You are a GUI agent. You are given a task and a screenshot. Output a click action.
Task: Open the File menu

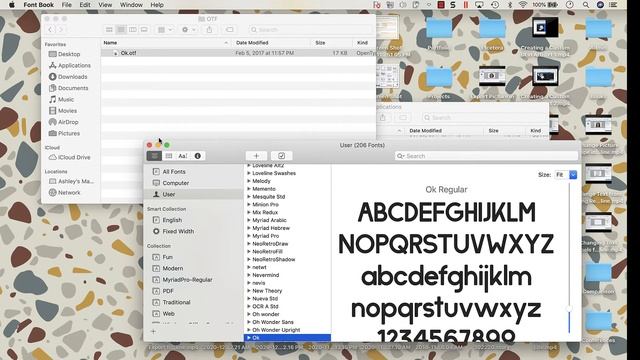pyautogui.click(x=67, y=5)
